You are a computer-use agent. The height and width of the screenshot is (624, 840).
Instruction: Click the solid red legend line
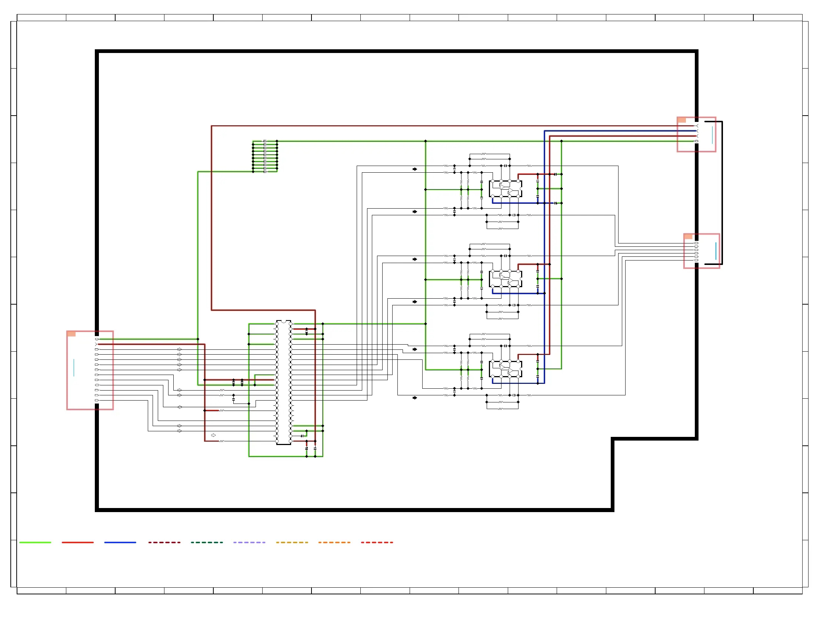77,542
